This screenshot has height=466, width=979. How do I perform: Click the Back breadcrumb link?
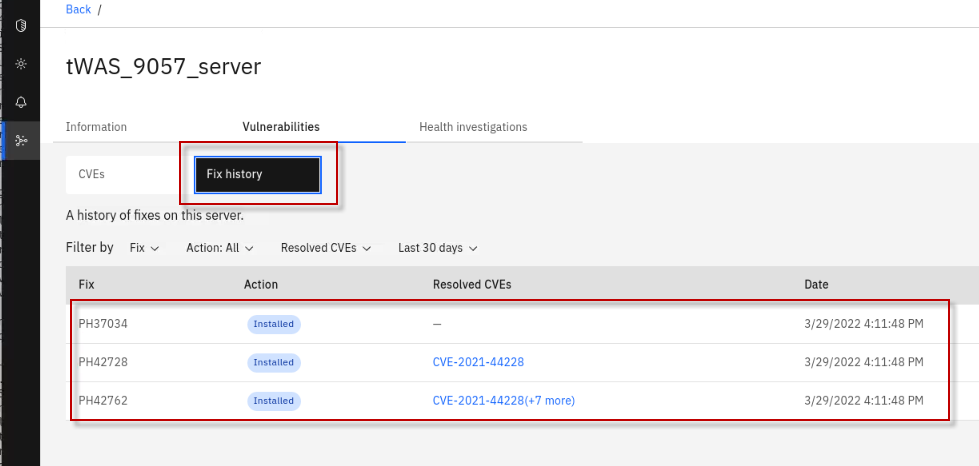coord(78,9)
